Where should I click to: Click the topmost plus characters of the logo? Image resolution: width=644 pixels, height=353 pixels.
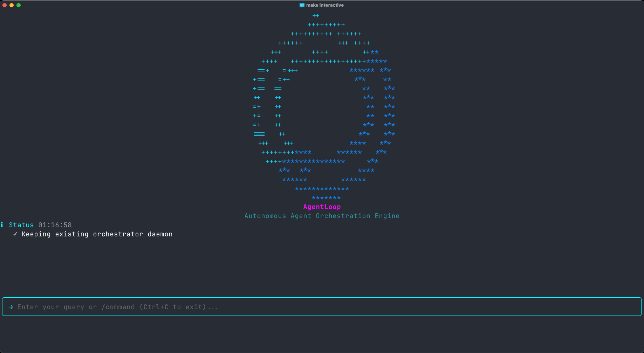pyautogui.click(x=315, y=15)
